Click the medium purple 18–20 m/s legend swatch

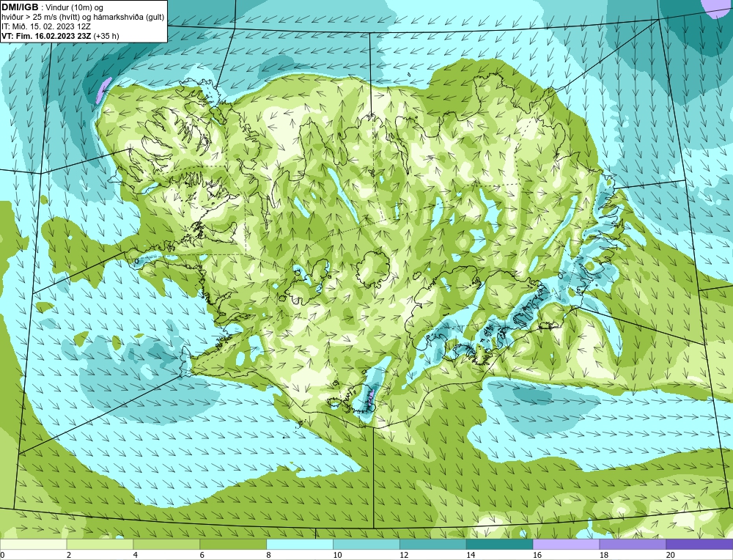[633, 544]
